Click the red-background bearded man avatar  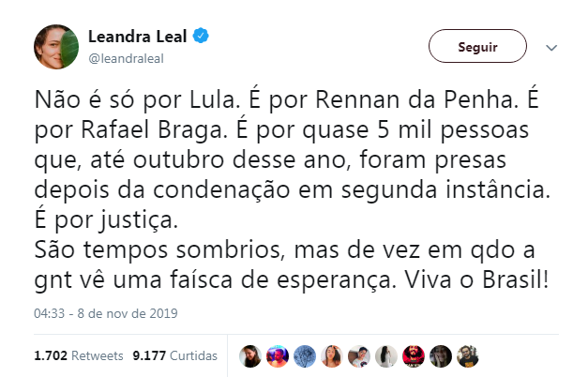[413, 356]
